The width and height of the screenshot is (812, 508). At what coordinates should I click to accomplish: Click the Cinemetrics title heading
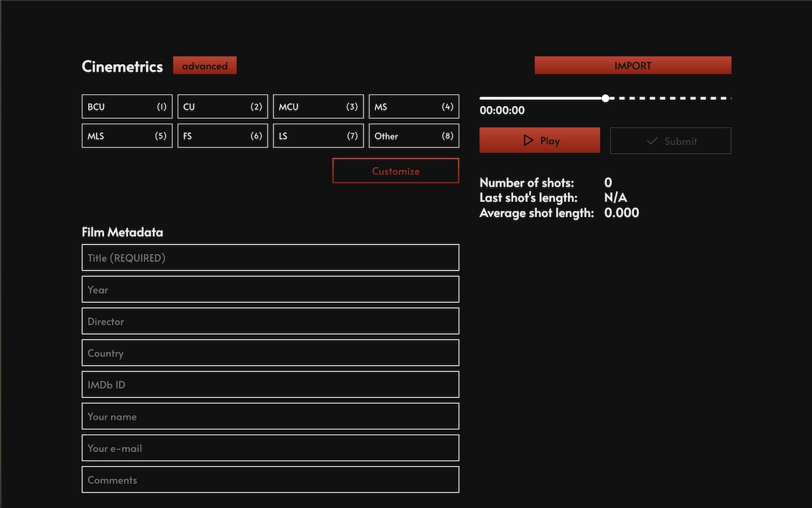pos(122,66)
